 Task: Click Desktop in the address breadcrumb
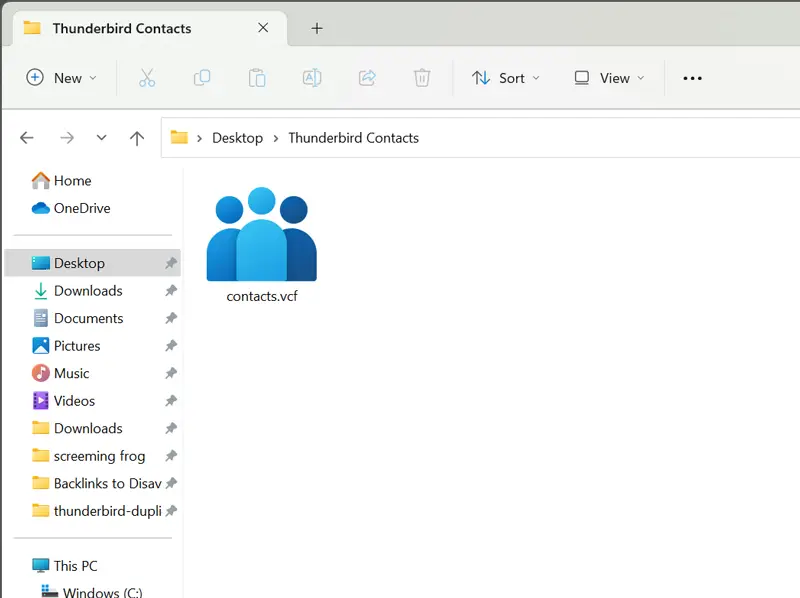point(237,138)
